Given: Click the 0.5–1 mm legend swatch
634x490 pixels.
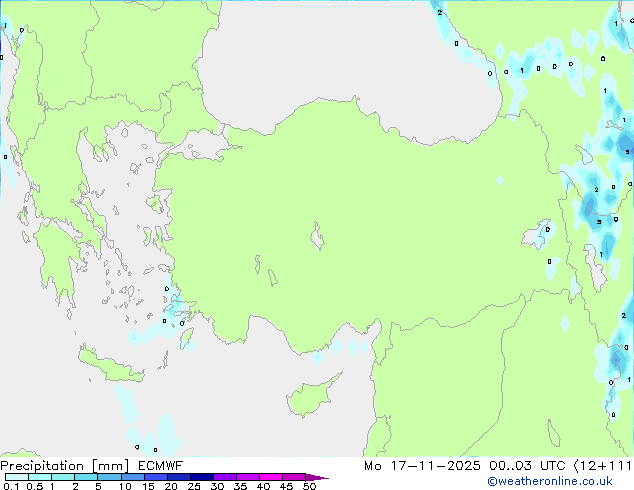Looking at the screenshot, I should [x=40, y=477].
